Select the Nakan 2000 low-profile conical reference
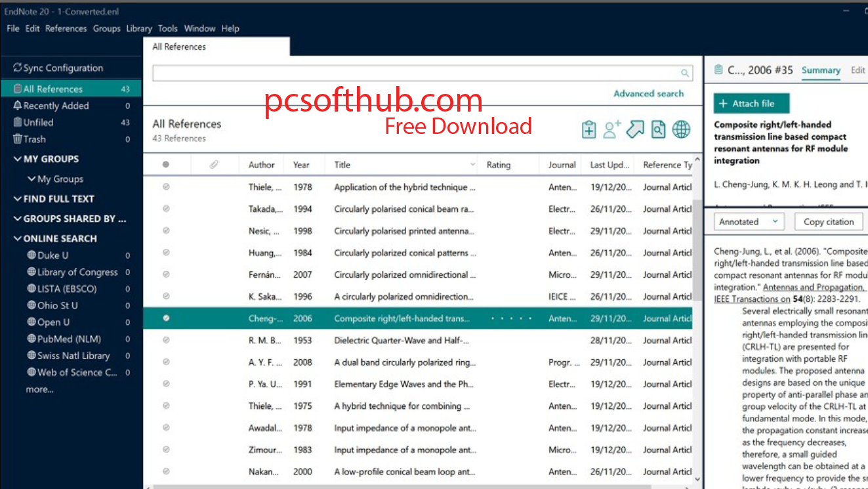This screenshot has height=489, width=868. [x=417, y=471]
